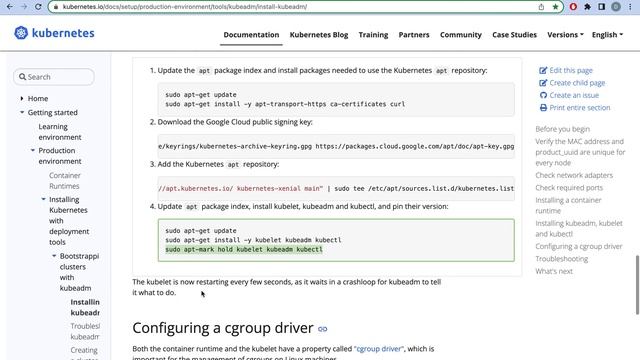640x360 pixels.
Task: Click the highlighted apt-mark hold command line
Action: (244, 249)
